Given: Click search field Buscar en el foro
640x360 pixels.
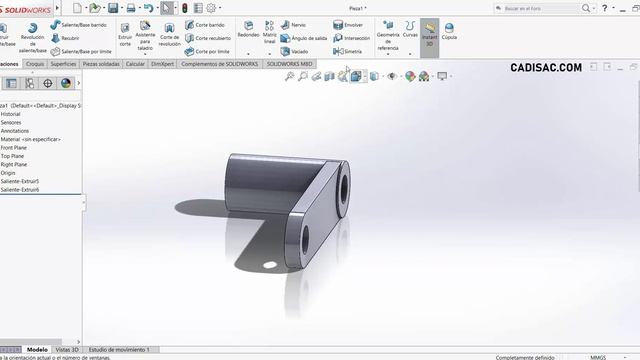Looking at the screenshot, I should pyautogui.click(x=538, y=8).
